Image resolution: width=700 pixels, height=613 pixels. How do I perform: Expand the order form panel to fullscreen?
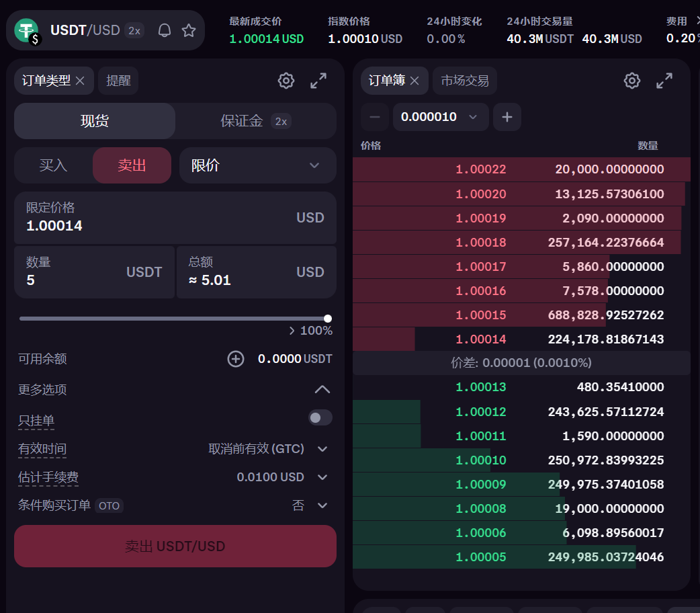pyautogui.click(x=318, y=81)
